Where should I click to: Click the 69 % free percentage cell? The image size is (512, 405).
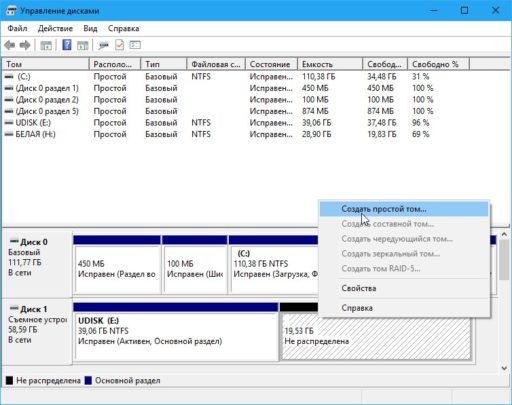(421, 134)
